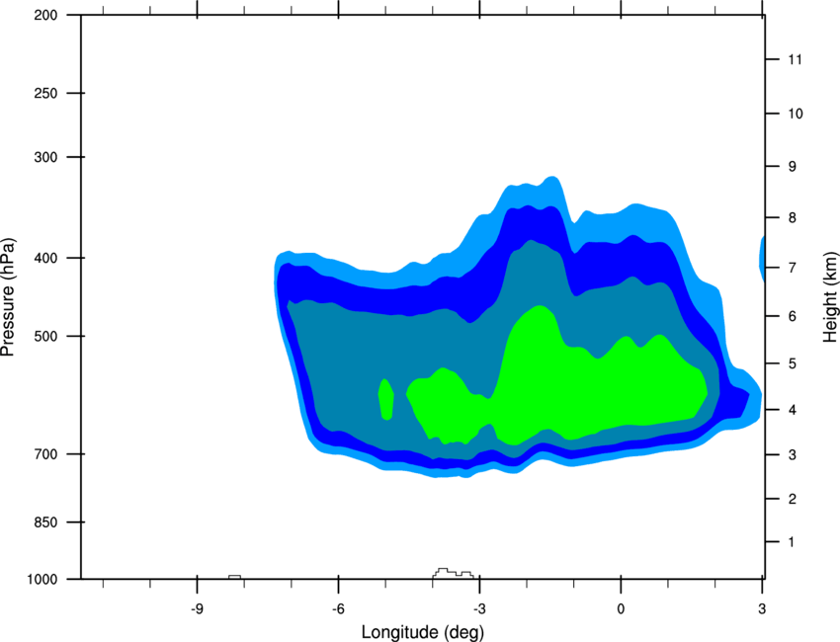Click the 'Pressure (hPa)' axis title

click(8, 297)
